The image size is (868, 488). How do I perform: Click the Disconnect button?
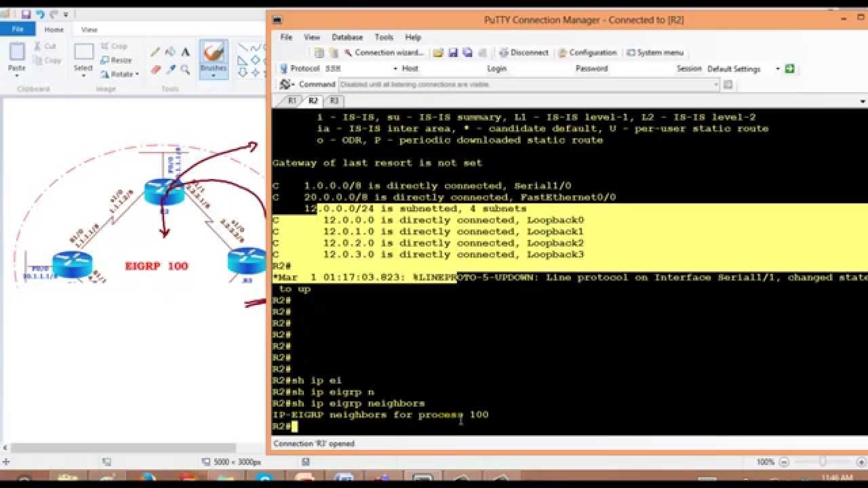click(524, 52)
